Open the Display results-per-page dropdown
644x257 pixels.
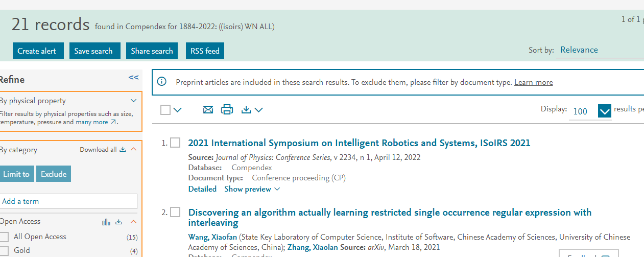pyautogui.click(x=604, y=111)
